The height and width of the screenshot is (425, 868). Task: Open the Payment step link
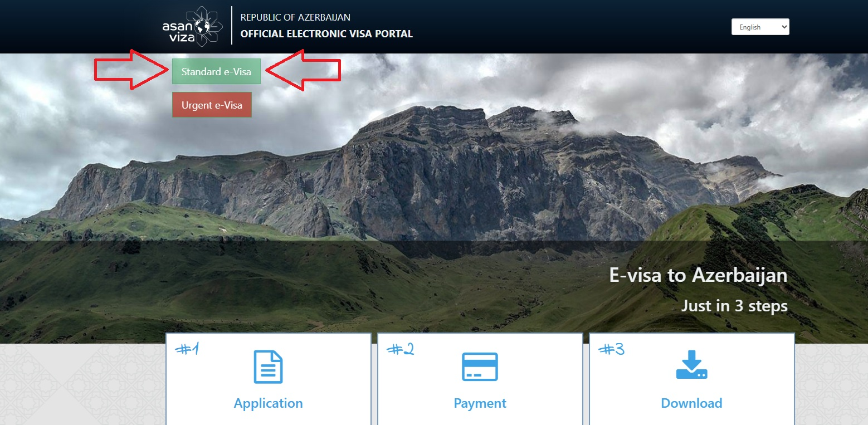480,403
